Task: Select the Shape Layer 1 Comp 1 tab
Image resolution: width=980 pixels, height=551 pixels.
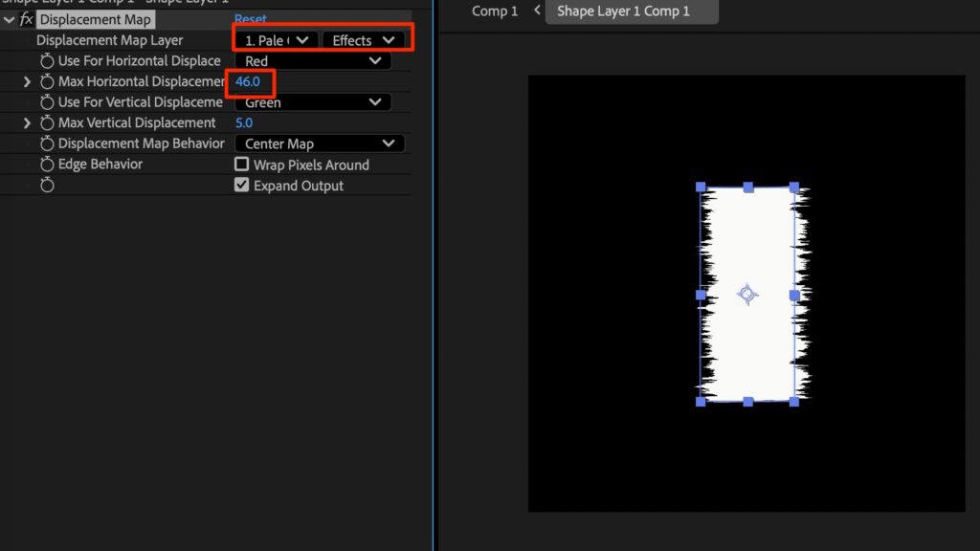Action: pyautogui.click(x=623, y=11)
